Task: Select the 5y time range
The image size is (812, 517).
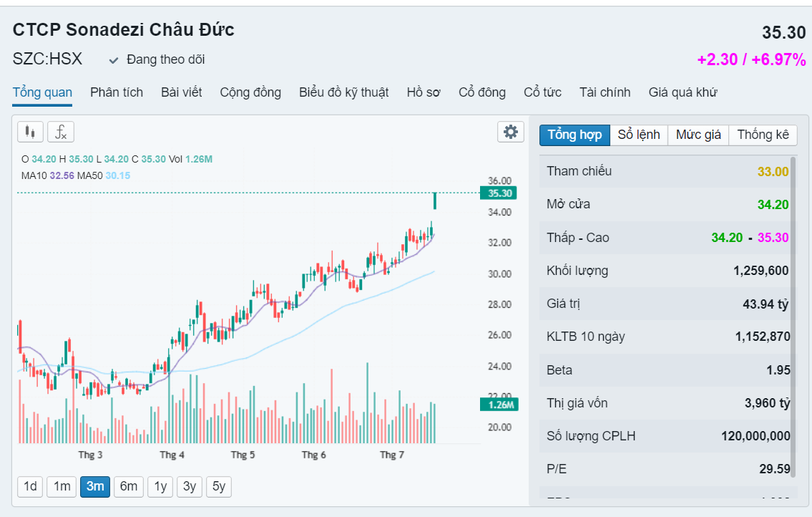Action: pyautogui.click(x=219, y=487)
